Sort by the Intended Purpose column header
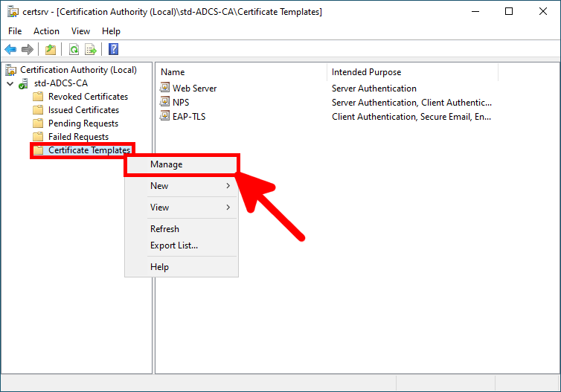 412,72
